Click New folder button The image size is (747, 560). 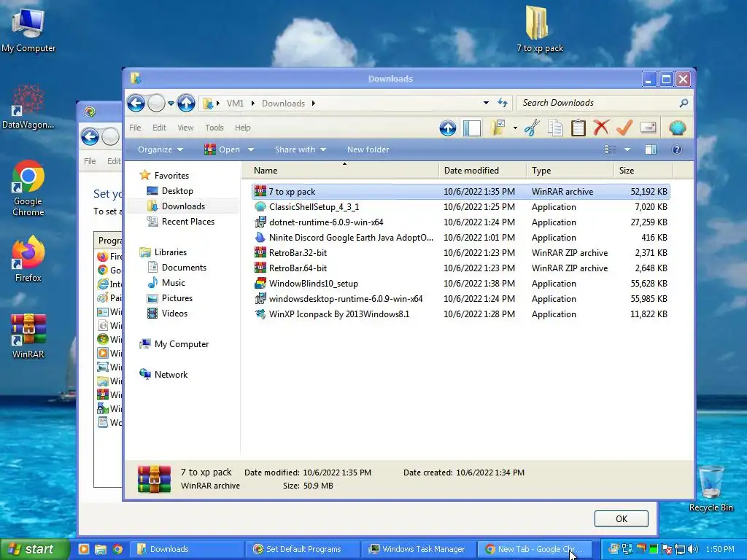click(x=368, y=149)
